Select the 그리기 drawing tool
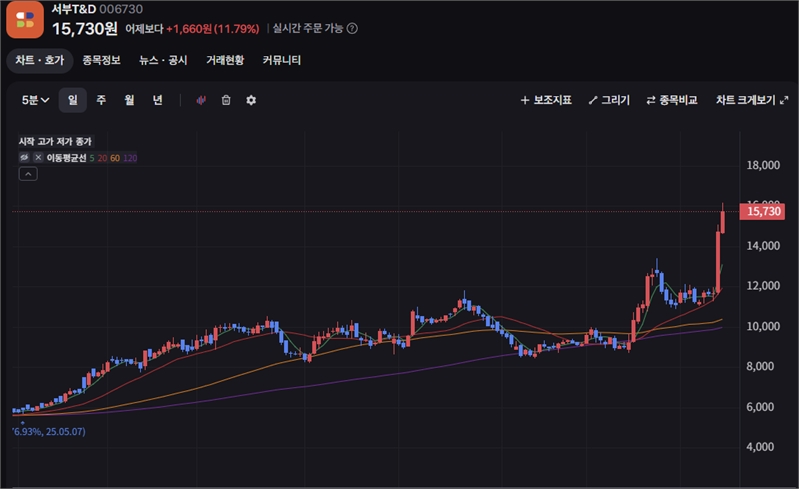 click(x=609, y=101)
